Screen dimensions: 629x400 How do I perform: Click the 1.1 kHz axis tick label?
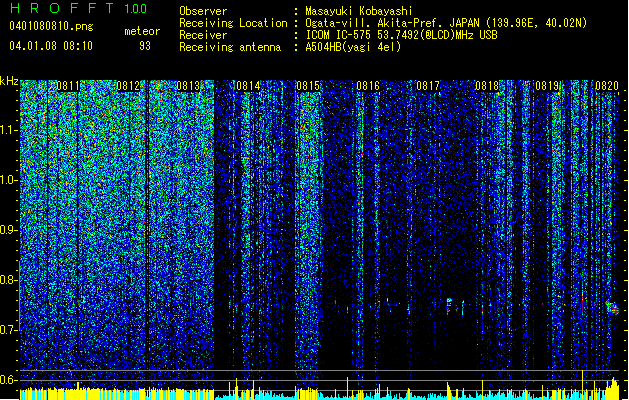tap(9, 130)
